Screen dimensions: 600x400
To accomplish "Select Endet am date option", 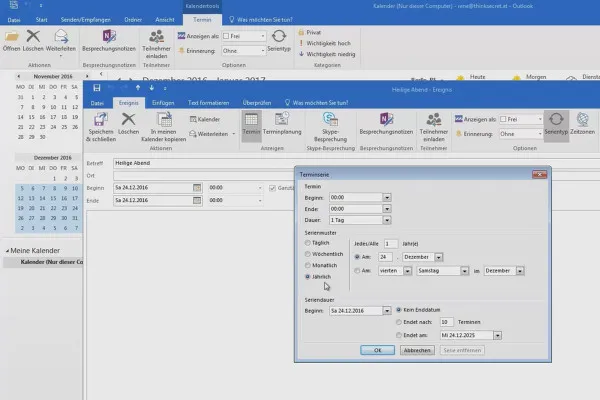I will point(399,335).
